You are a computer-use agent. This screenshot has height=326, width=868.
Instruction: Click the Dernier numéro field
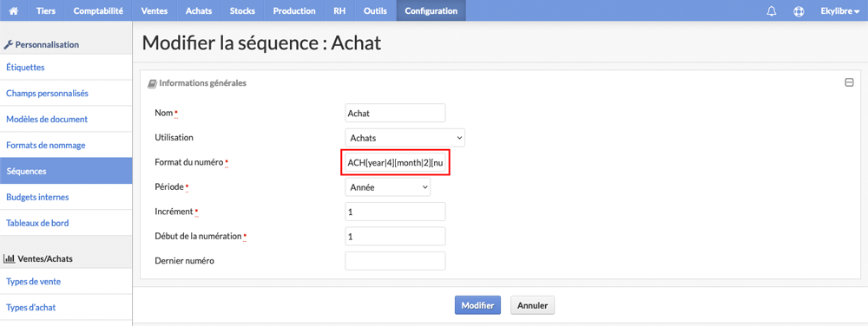pos(395,261)
